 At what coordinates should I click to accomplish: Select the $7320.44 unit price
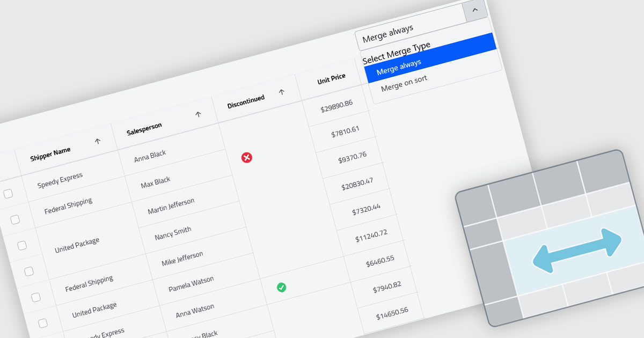pos(366,209)
